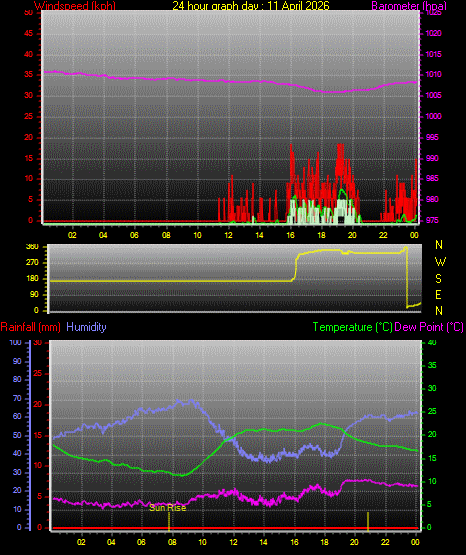
Task: Click the '180' wind direction scale value
Action: tap(32, 279)
